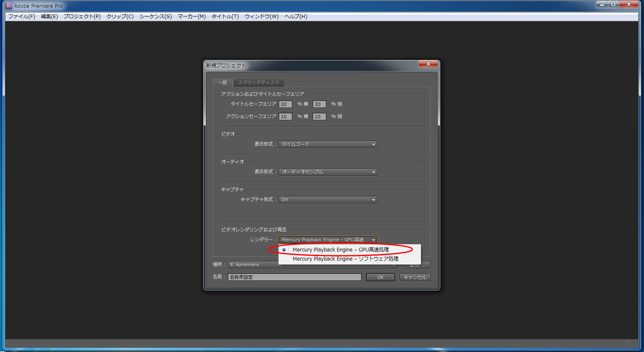
Task: Switch to the スクラッチディスク tab
Action: click(259, 82)
